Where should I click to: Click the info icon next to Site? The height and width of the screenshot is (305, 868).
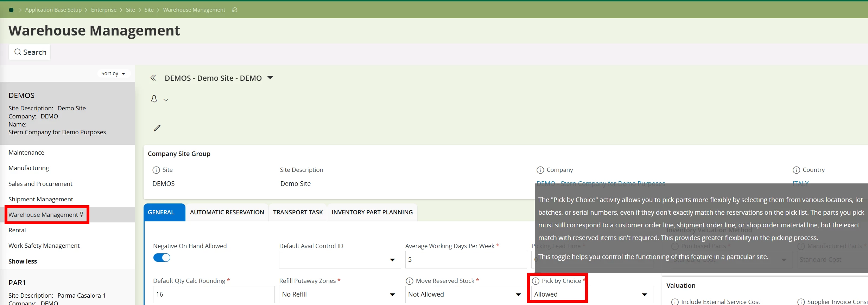tap(156, 170)
